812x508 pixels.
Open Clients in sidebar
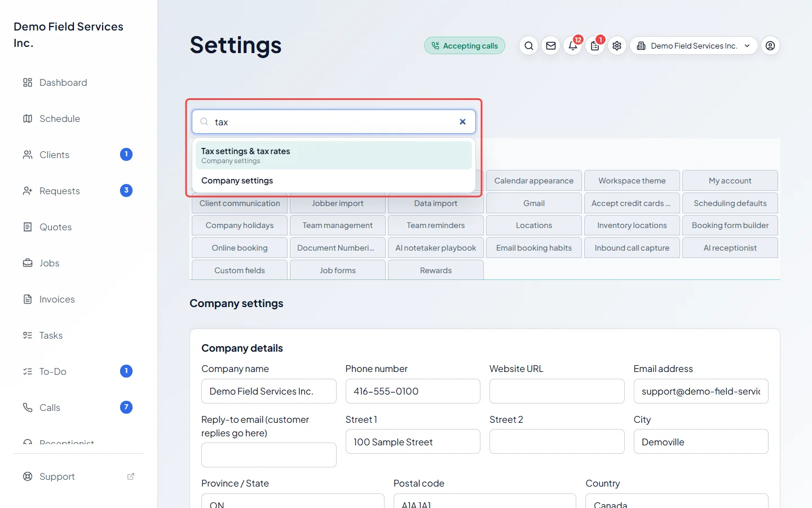(x=79, y=155)
